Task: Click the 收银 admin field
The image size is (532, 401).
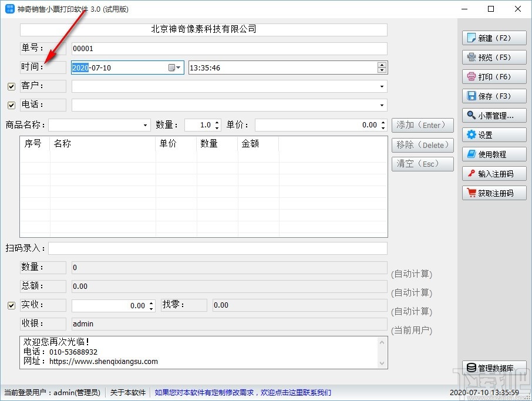Action: [x=230, y=324]
